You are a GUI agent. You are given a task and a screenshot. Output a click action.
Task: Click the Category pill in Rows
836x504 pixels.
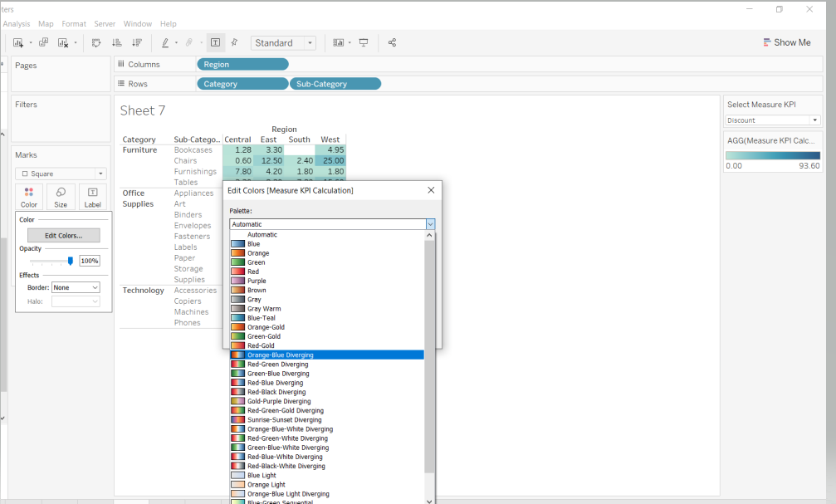tap(242, 84)
